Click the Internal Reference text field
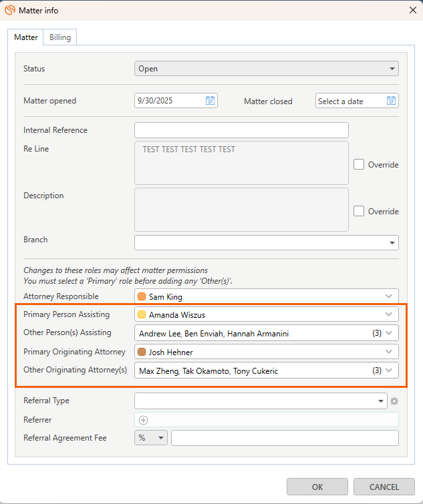Screen dimensions: 423x504 (x=241, y=130)
